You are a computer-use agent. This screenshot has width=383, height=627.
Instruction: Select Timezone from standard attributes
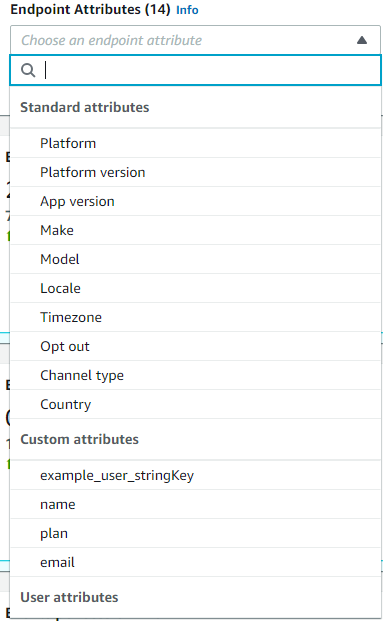coord(195,317)
